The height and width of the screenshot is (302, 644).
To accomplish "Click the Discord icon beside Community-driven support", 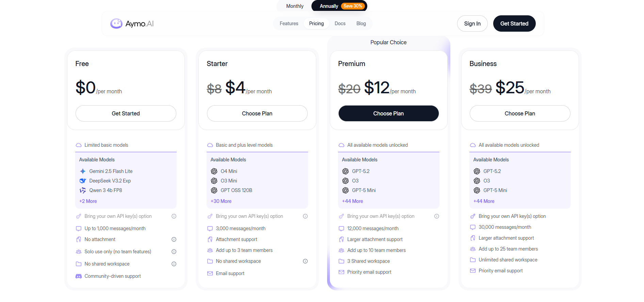I will (78, 276).
